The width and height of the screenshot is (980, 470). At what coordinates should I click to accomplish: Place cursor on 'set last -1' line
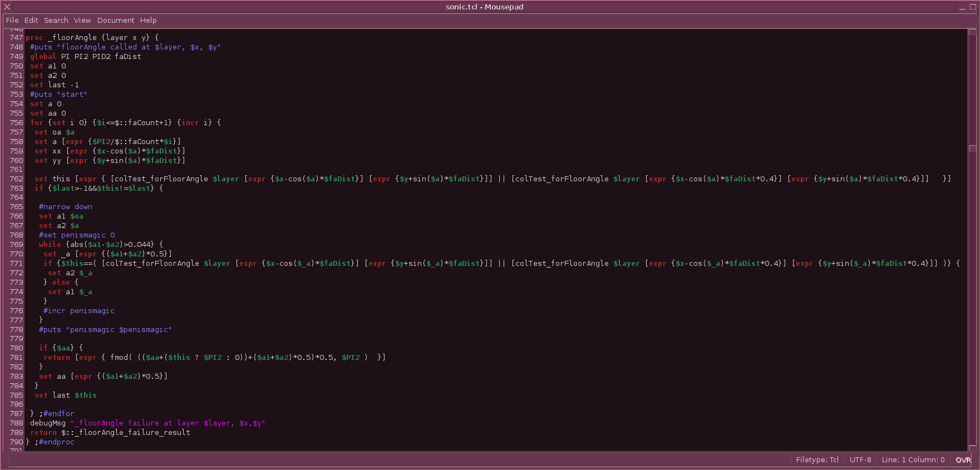(55, 85)
